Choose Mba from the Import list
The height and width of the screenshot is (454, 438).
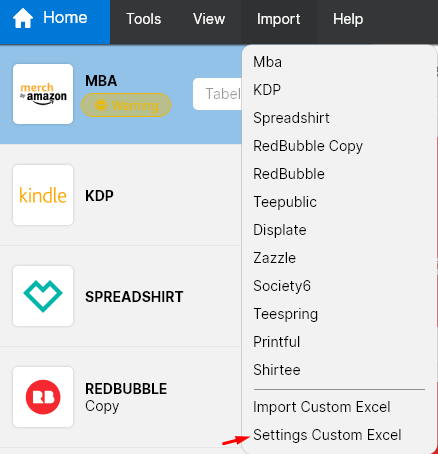(x=268, y=62)
